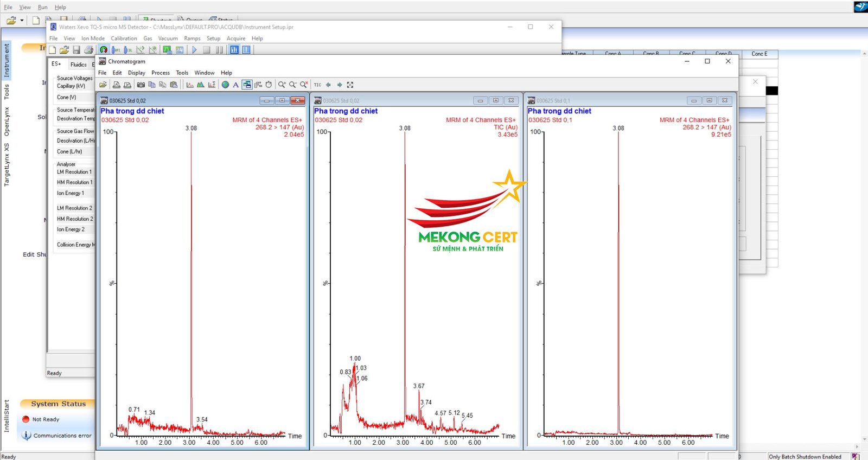
Task: Select ES+ tab in MS Detector window
Action: click(x=56, y=63)
